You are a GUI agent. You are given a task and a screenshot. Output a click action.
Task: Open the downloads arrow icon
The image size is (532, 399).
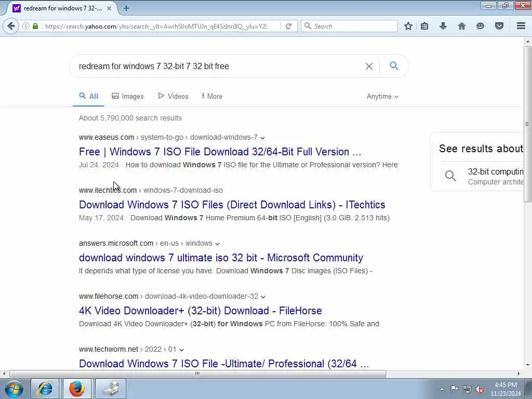(443, 26)
